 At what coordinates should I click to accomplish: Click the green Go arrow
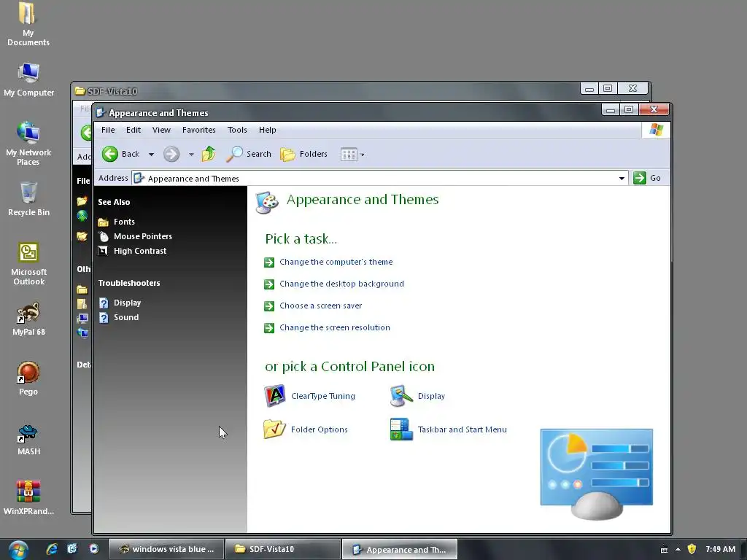(x=640, y=178)
